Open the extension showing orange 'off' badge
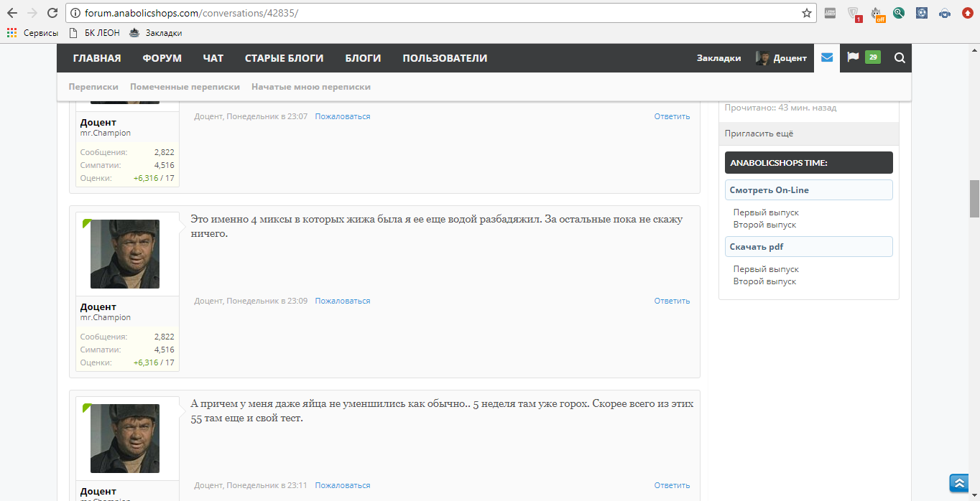Screen dimensions: 980x501 point(877,14)
